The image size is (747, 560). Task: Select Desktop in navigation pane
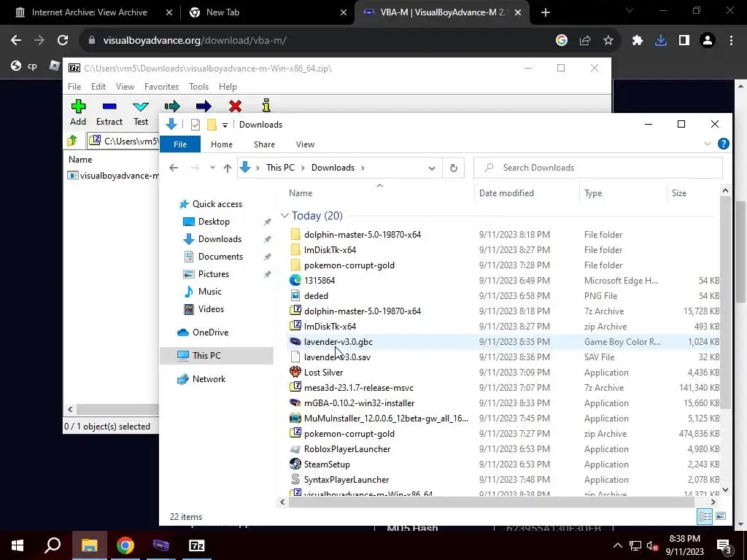point(214,222)
